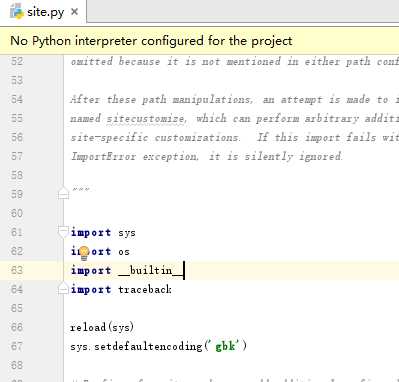
Task: Close the site.py tab
Action: (x=75, y=12)
